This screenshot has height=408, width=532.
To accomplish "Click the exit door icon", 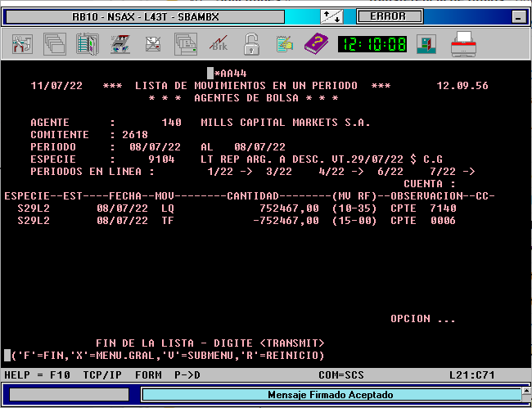I will pos(426,44).
